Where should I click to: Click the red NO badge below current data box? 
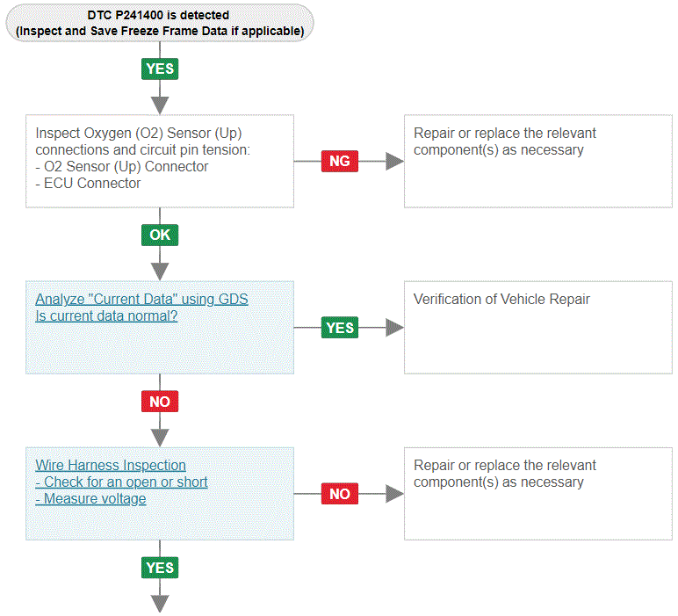pyautogui.click(x=160, y=402)
